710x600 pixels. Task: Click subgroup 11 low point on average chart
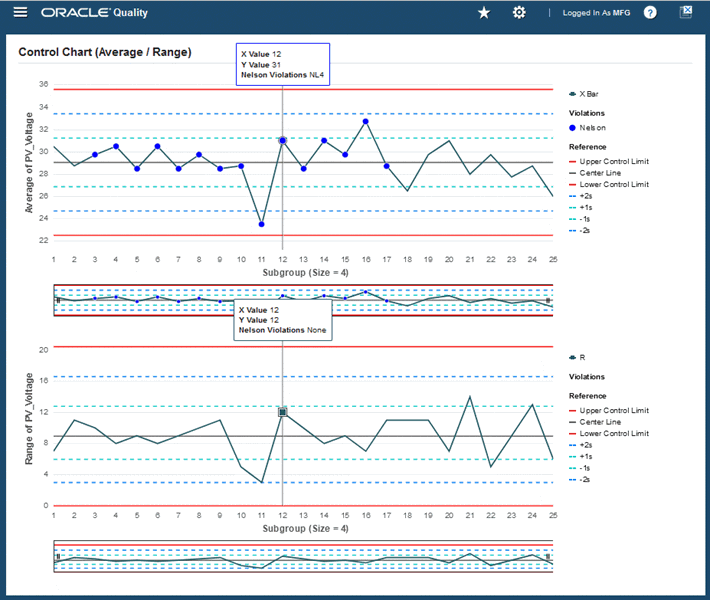[261, 224]
